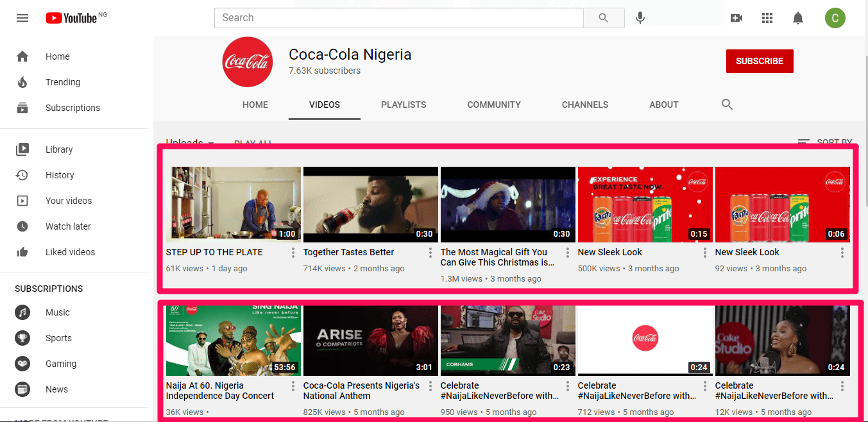Click into the Search text field

(x=398, y=18)
